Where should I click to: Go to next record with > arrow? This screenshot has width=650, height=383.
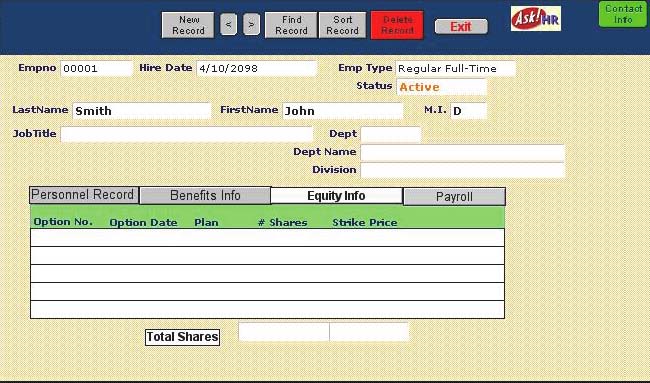(251, 25)
